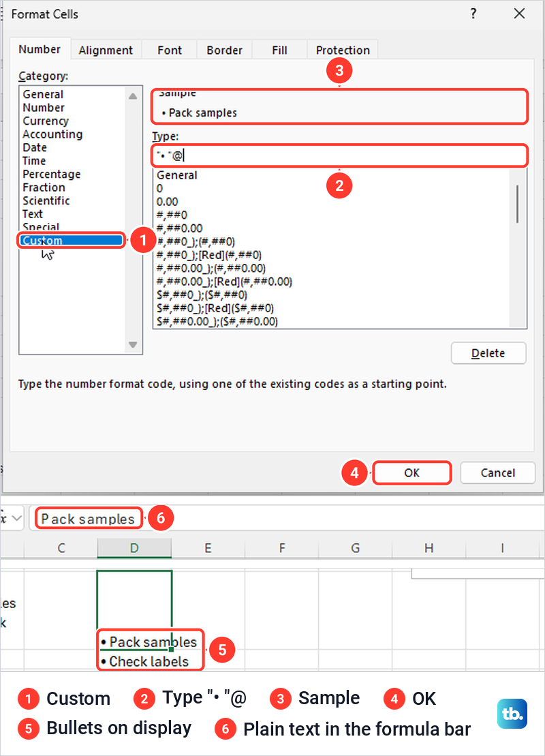The width and height of the screenshot is (545, 756).
Task: Select the Custom category
Action: point(72,240)
